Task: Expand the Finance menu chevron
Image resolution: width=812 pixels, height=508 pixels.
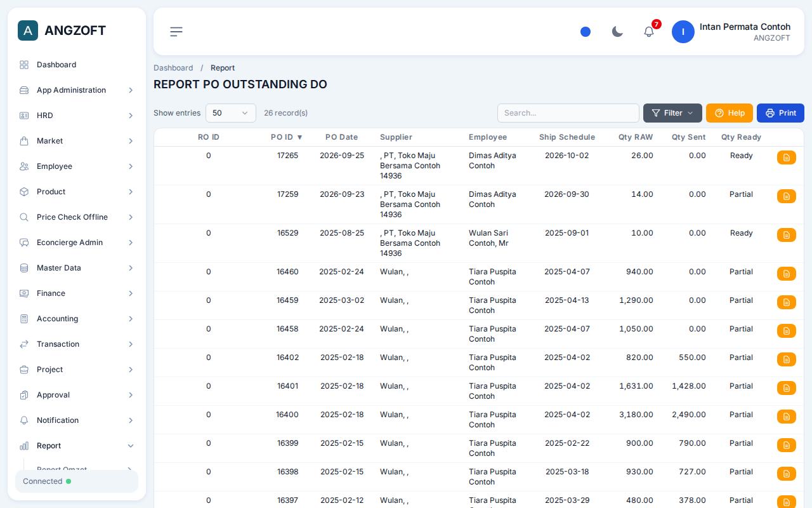Action: (131, 293)
